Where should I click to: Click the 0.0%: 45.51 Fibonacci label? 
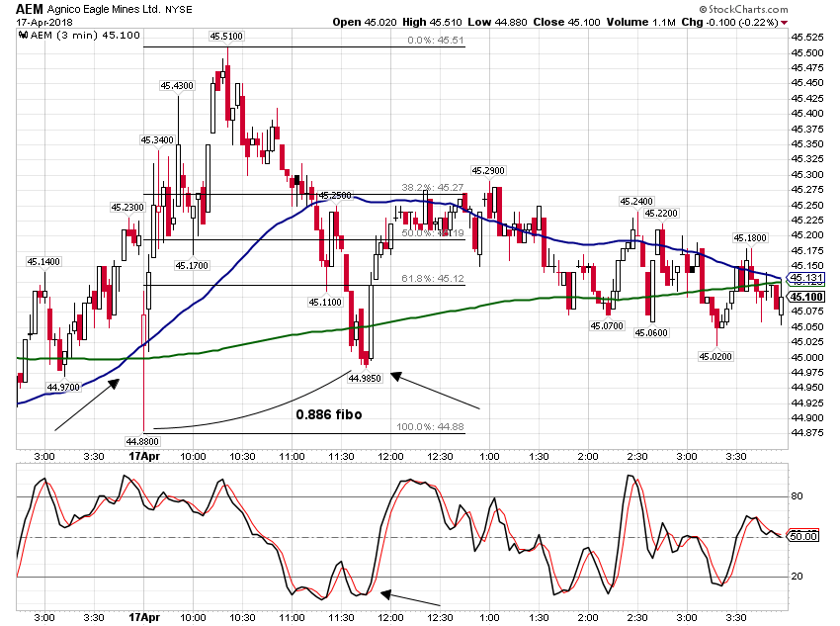tap(436, 41)
